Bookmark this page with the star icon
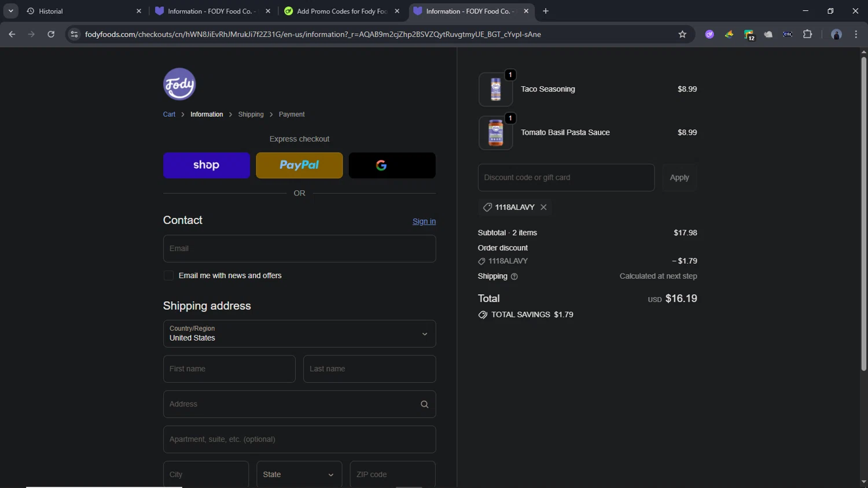Screen dimensions: 868x488 [682, 34]
